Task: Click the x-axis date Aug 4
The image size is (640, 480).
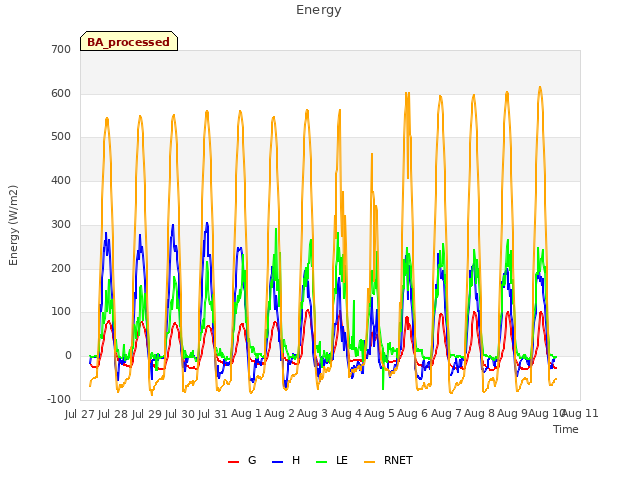Action: coord(346,414)
